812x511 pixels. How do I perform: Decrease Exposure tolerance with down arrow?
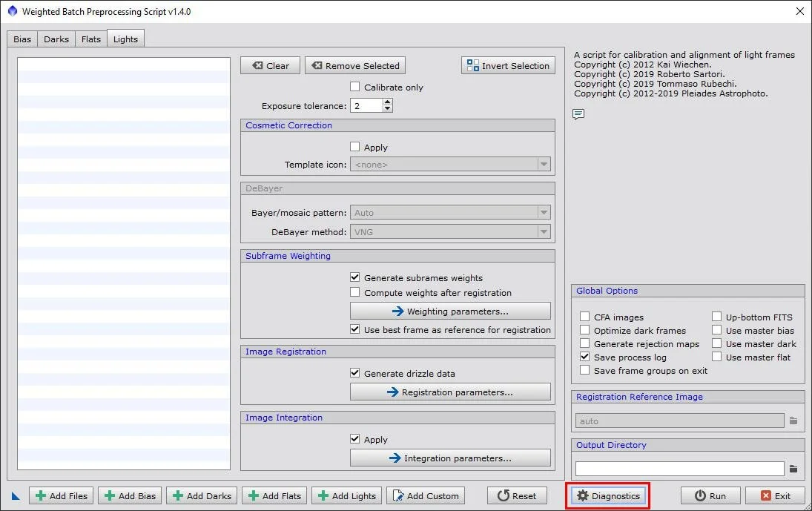(x=387, y=109)
